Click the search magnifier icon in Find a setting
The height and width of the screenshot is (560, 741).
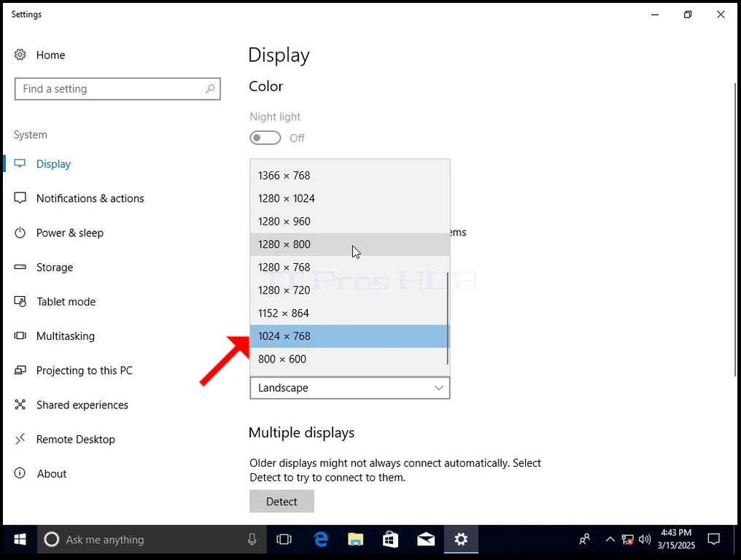click(x=210, y=89)
